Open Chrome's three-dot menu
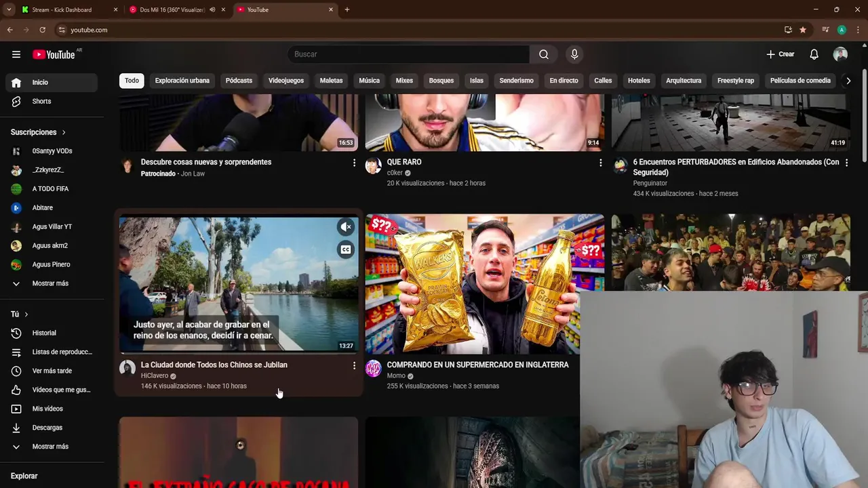Screen dimensions: 868x488 coord(858,30)
